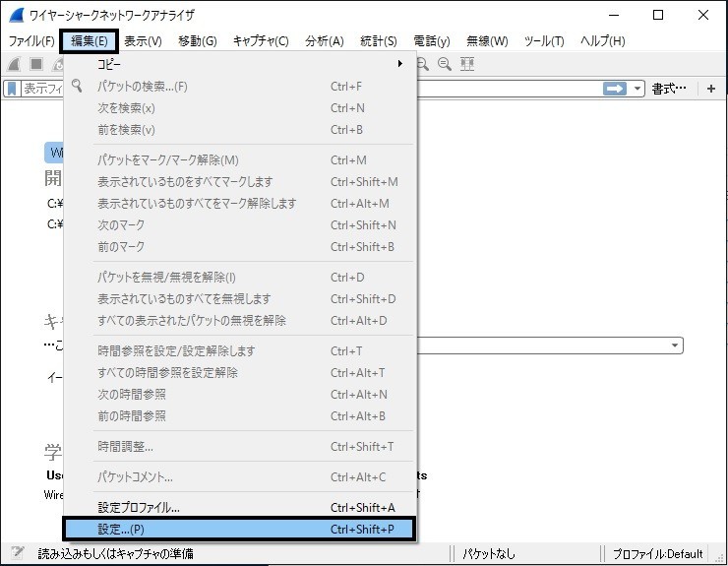Select すべての時間参照を設定解除 entry
The image size is (728, 566).
tap(240, 373)
